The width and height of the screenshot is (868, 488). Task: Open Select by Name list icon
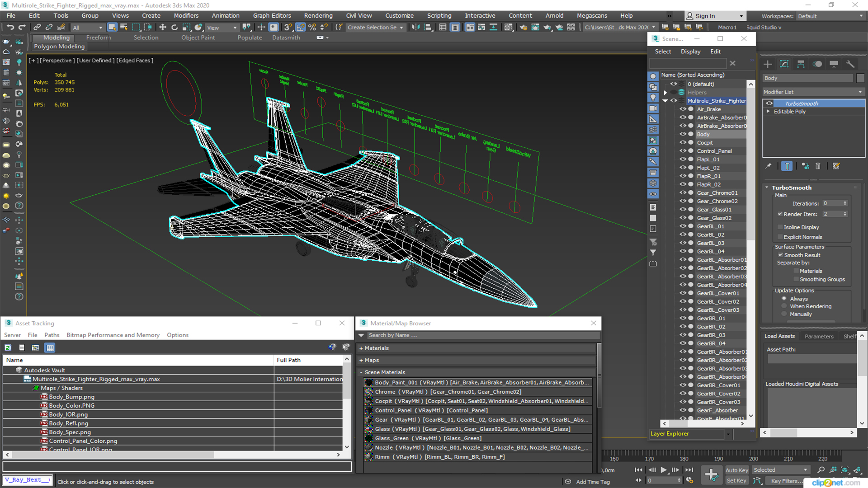pyautogui.click(x=124, y=28)
